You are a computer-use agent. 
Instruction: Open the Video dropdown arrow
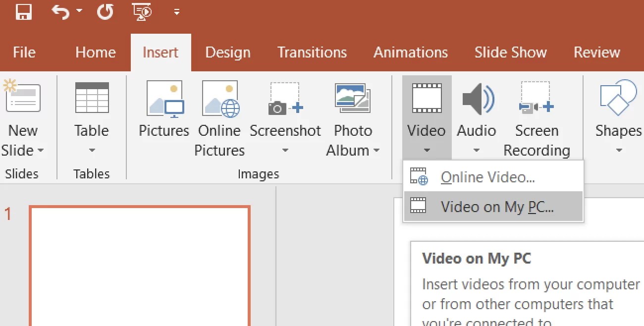(426, 150)
